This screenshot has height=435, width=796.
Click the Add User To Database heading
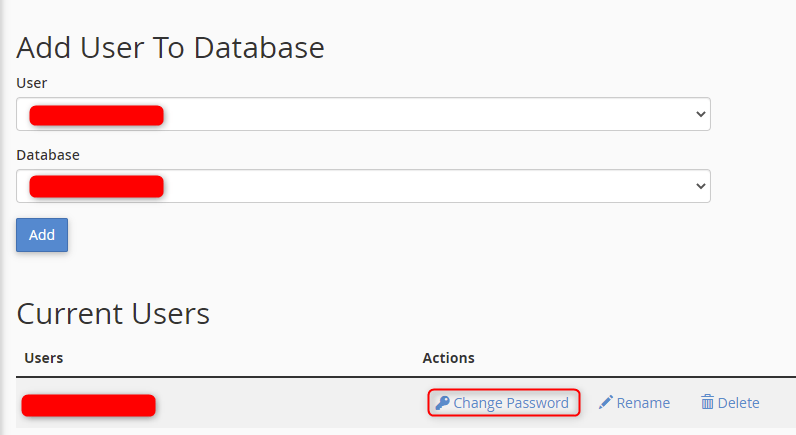pyautogui.click(x=171, y=48)
